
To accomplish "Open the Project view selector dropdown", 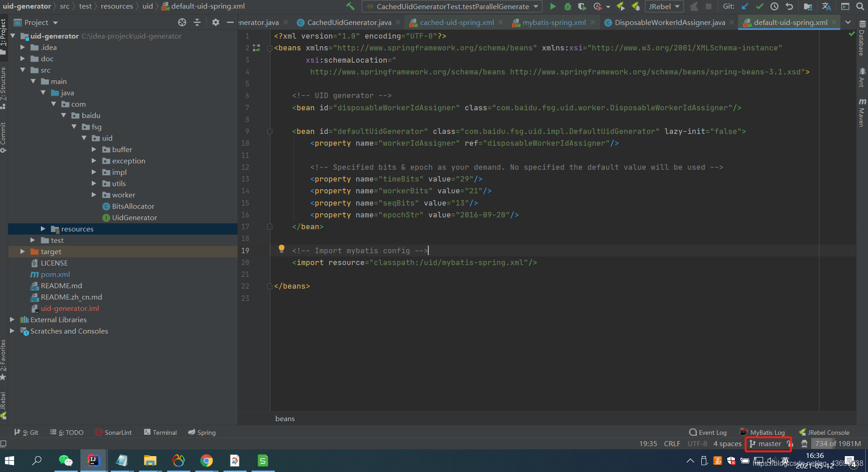I will [x=36, y=22].
